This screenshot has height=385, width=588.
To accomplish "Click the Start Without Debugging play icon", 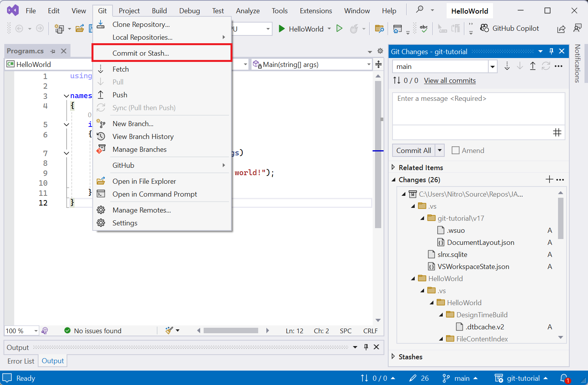I will (x=339, y=28).
